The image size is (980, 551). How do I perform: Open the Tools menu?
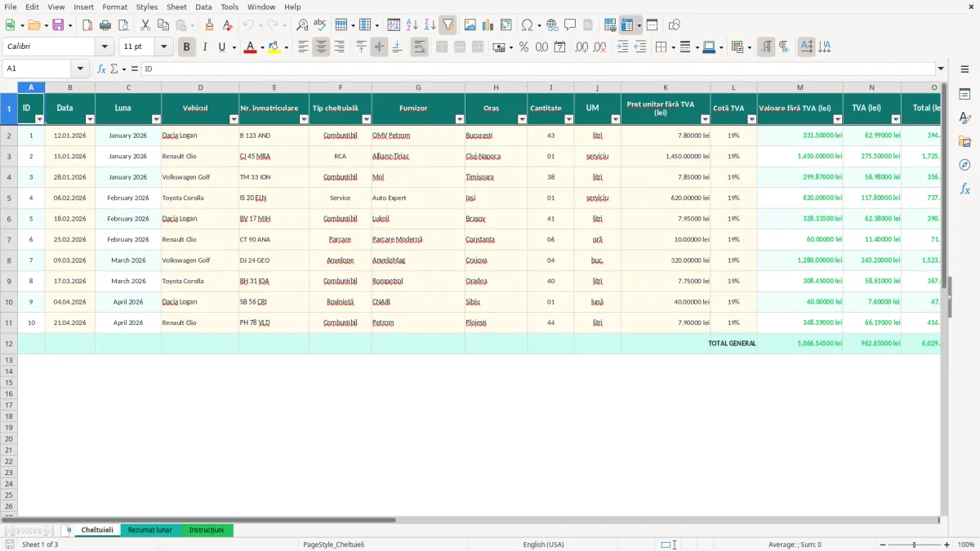[x=229, y=7]
